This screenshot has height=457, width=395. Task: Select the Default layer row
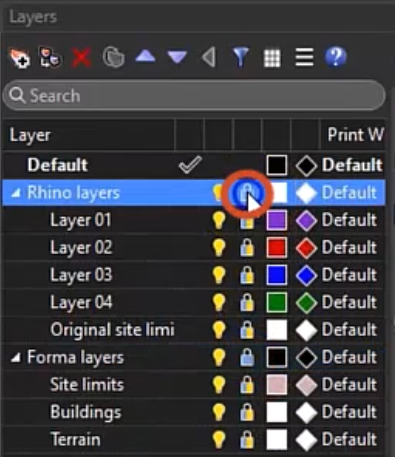(x=194, y=165)
